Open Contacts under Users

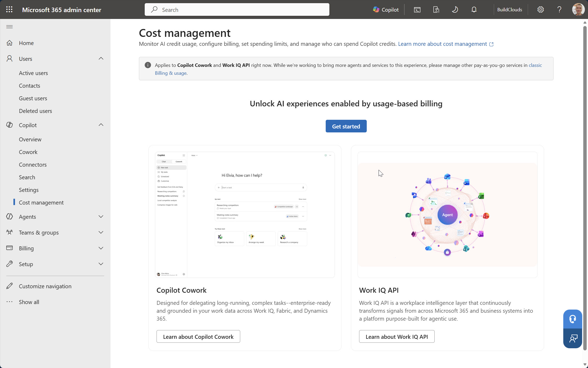coord(29,86)
